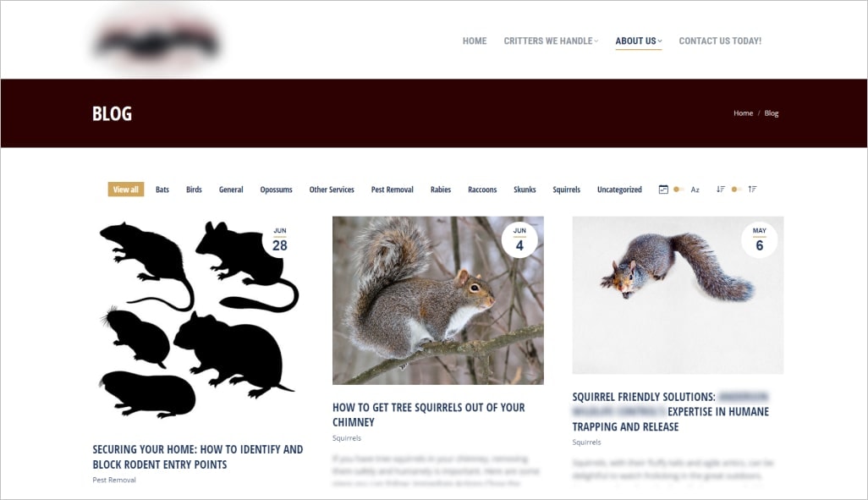Expand the Critters We Handle menu
This screenshot has width=868, height=500.
(551, 41)
